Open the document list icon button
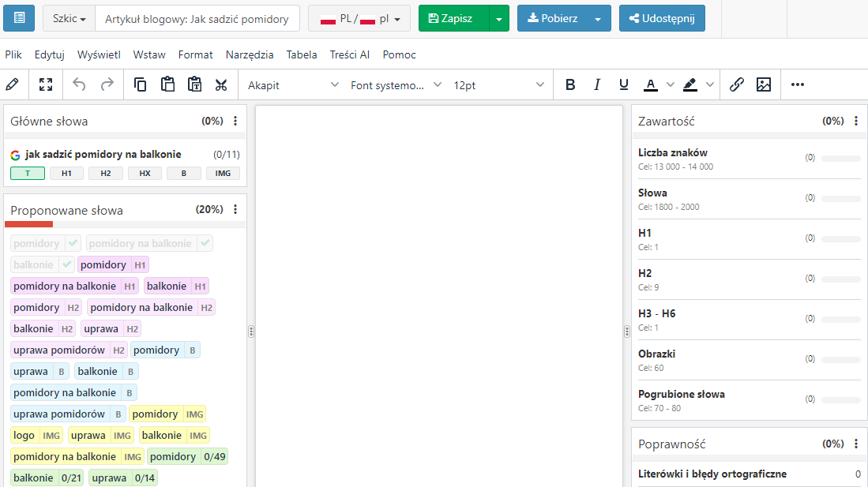Image resolution: width=868 pixels, height=487 pixels. click(19, 18)
